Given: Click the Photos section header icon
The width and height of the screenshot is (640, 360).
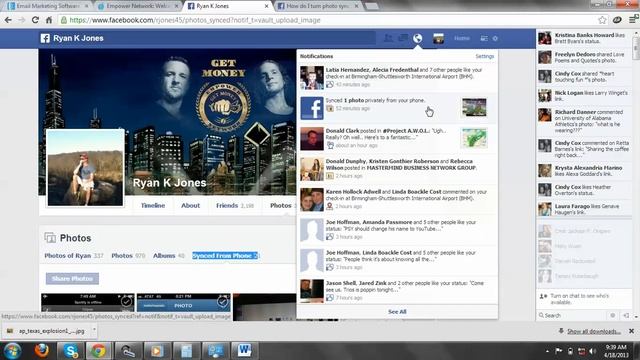Looking at the screenshot, I should coord(50,238).
